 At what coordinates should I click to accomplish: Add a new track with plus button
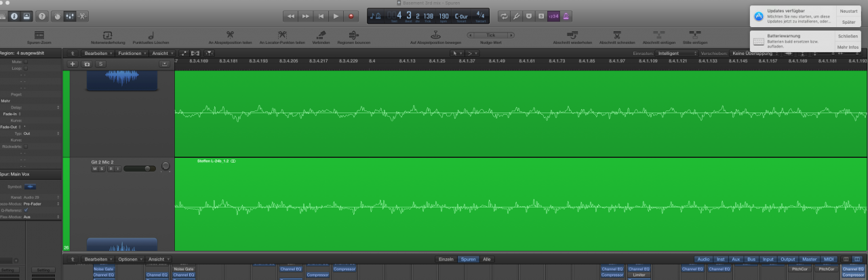[73, 64]
